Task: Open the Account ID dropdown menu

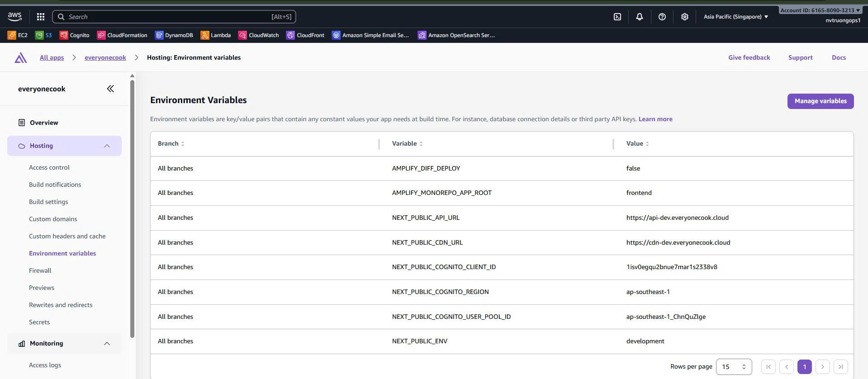Action: point(820,10)
